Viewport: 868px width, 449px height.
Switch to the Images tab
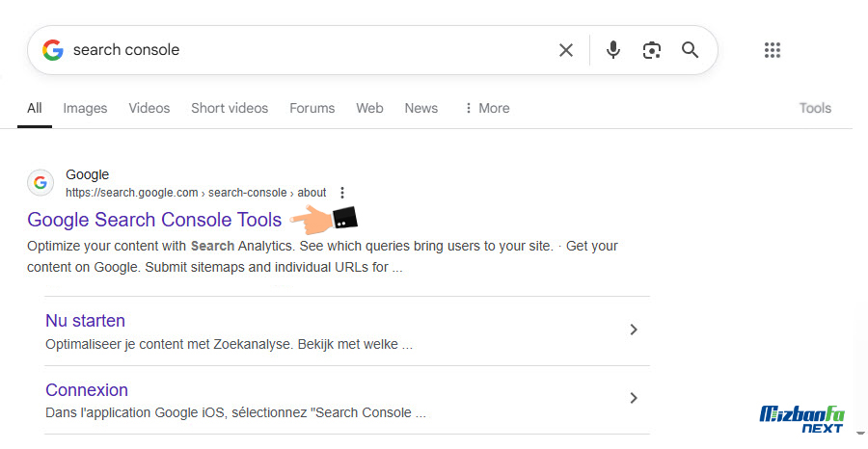[x=85, y=108]
